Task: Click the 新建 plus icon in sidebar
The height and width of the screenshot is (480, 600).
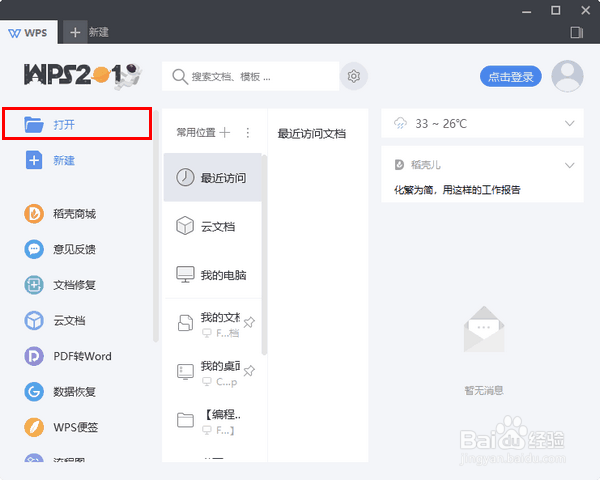Action: (x=34, y=160)
